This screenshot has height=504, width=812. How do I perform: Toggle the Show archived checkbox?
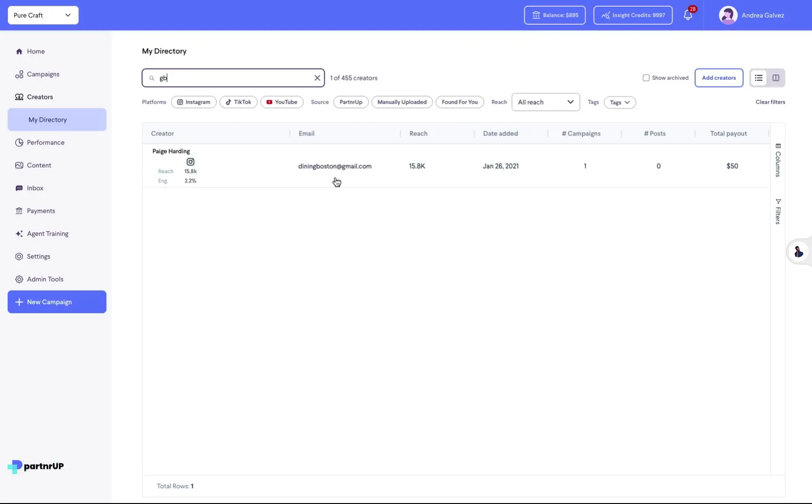(x=646, y=78)
